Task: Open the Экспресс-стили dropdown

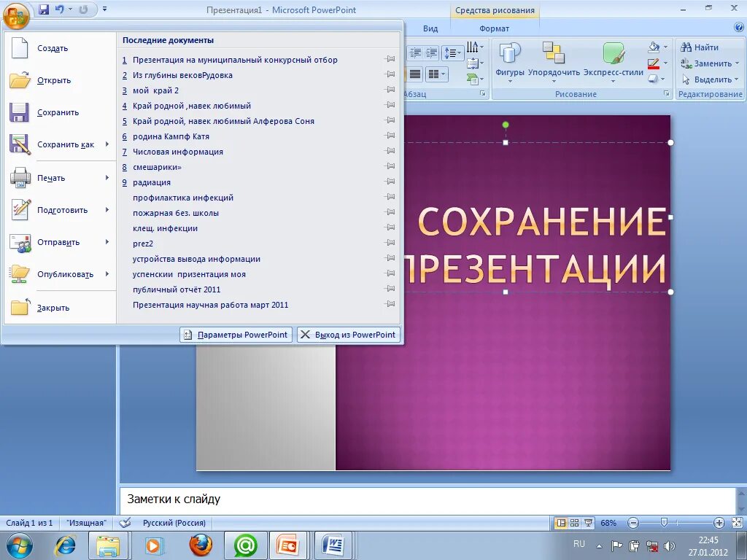Action: point(613,62)
